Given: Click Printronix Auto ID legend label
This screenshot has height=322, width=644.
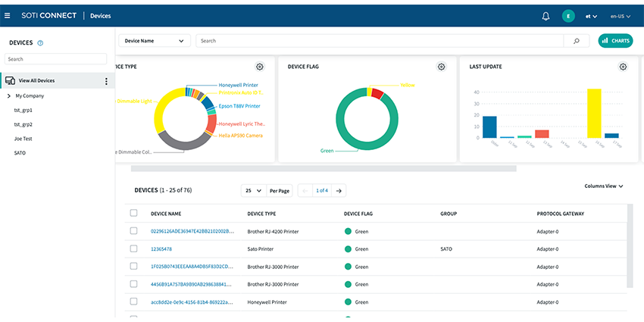Looking at the screenshot, I should 240,93.
